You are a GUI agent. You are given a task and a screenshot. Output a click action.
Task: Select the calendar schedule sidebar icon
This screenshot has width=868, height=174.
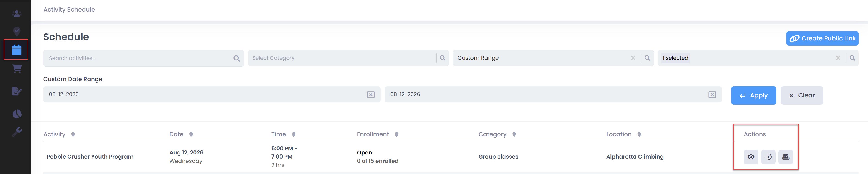point(17,50)
